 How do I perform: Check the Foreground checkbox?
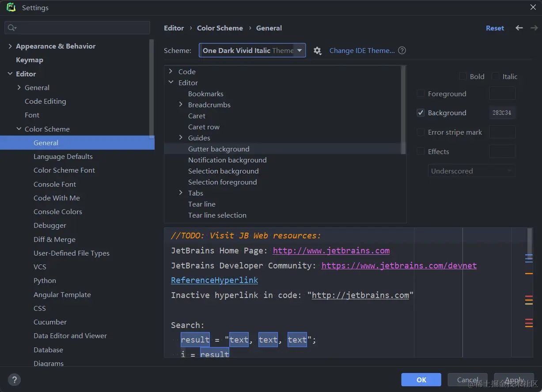(420, 93)
